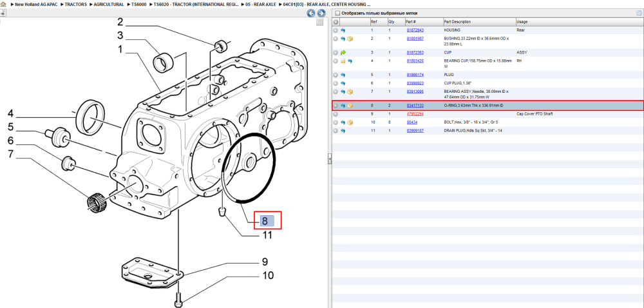Click the next illustration arrow
This screenshot has height=308, width=644.
click(x=321, y=13)
